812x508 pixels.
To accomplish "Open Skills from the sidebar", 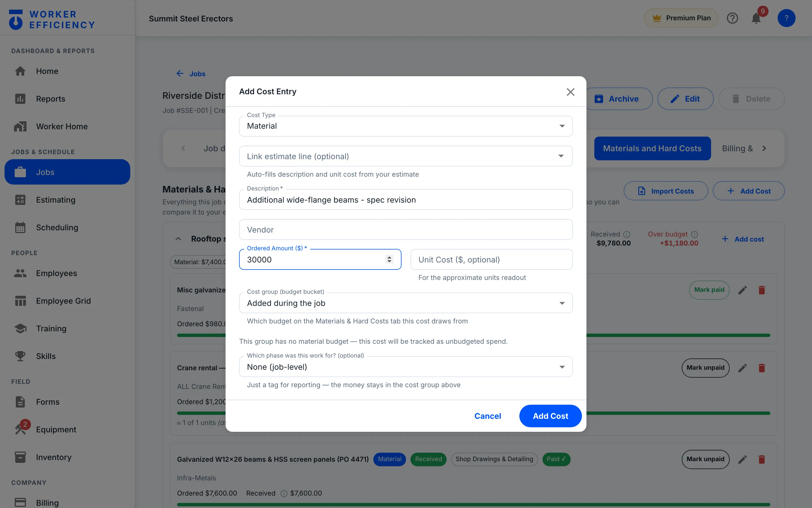I will pos(67,356).
